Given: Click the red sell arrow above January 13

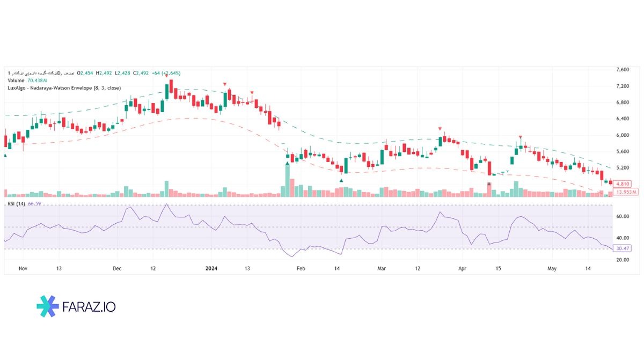Looking at the screenshot, I should 252,93.
